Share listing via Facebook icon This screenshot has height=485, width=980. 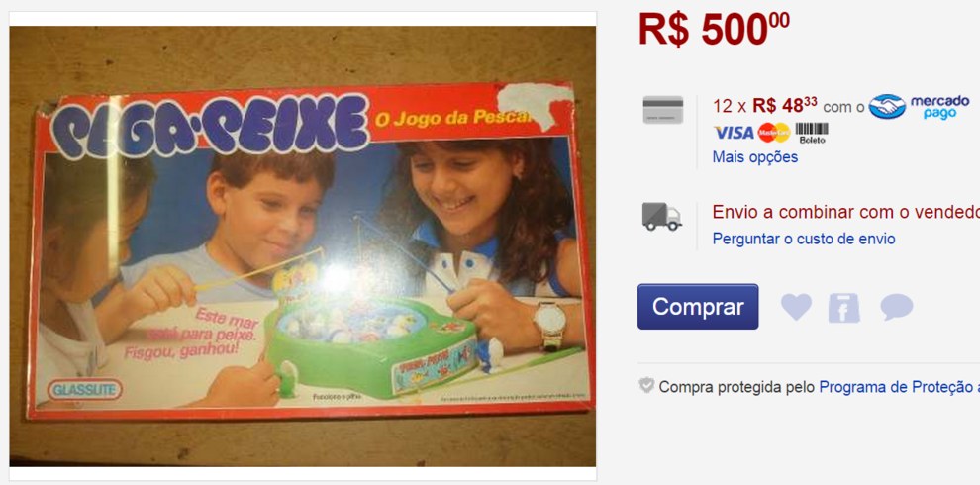[x=843, y=308]
